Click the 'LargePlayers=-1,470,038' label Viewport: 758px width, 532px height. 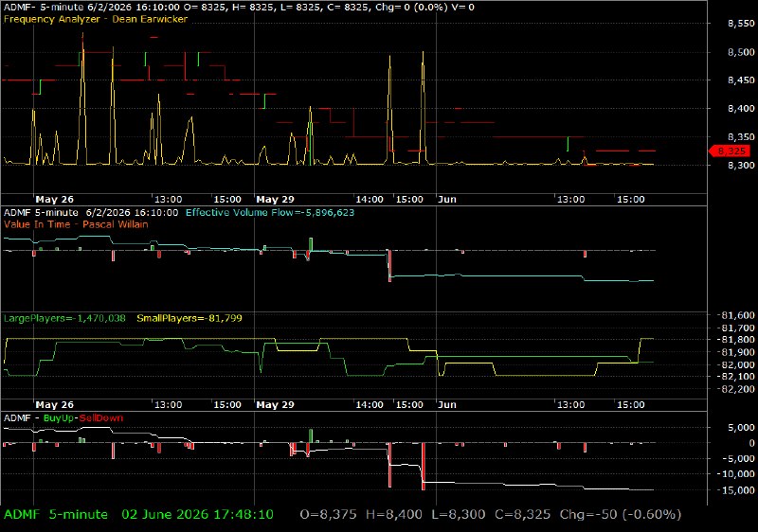click(x=64, y=318)
